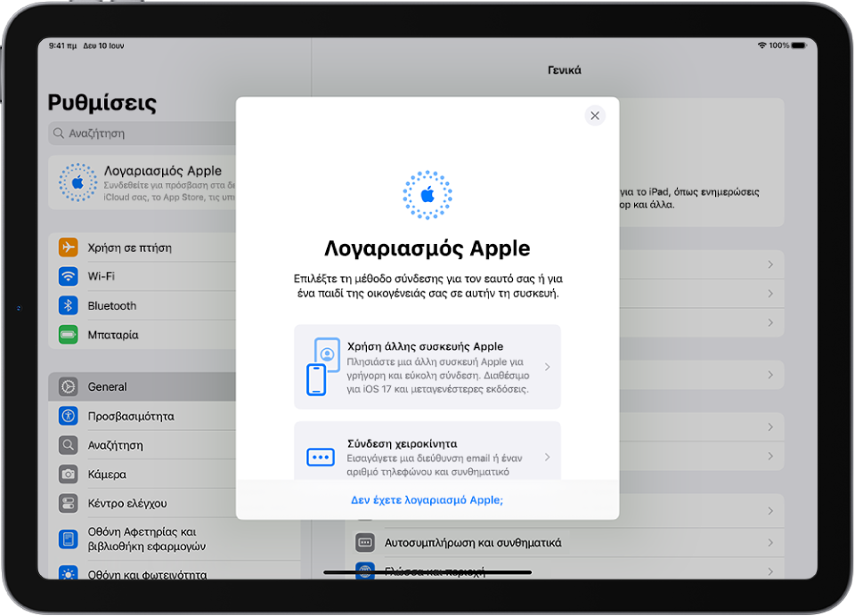Click the Οθόνη και φωτεινότητα brightness icon

coord(69,573)
